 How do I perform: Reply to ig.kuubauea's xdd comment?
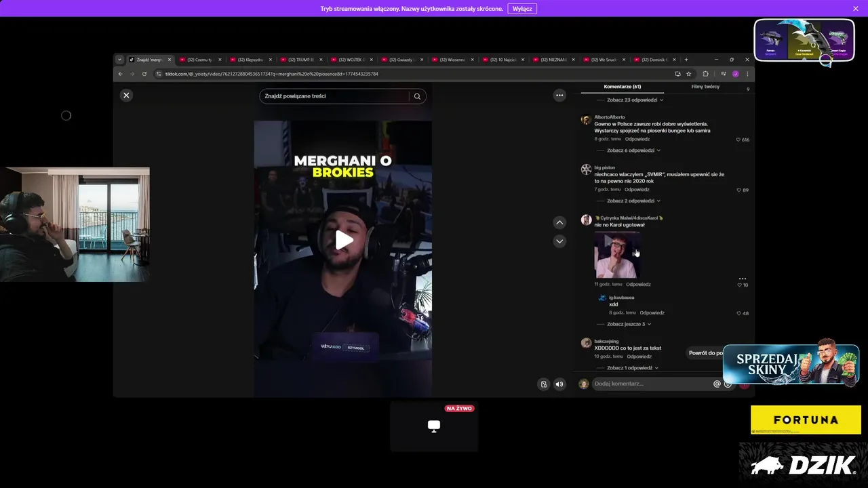click(652, 313)
